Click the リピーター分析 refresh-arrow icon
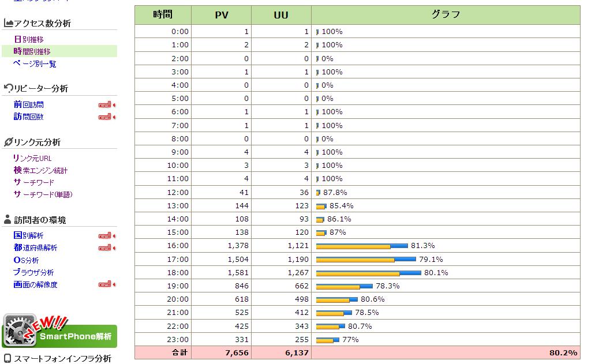The width and height of the screenshot is (610, 364). pos(8,88)
